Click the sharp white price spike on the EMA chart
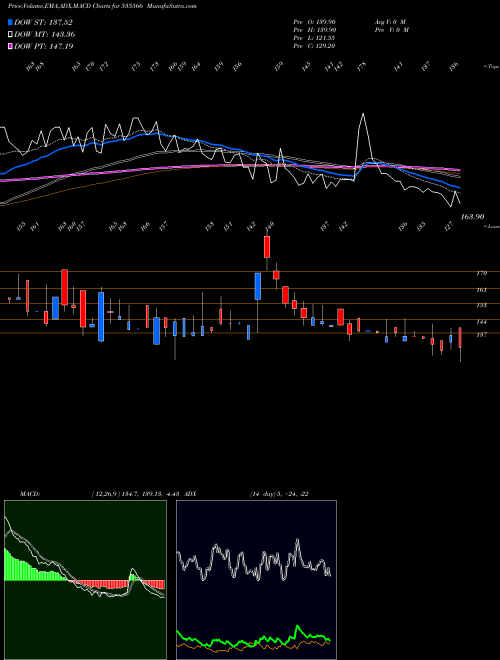This screenshot has width=500, height=660. pos(363,114)
